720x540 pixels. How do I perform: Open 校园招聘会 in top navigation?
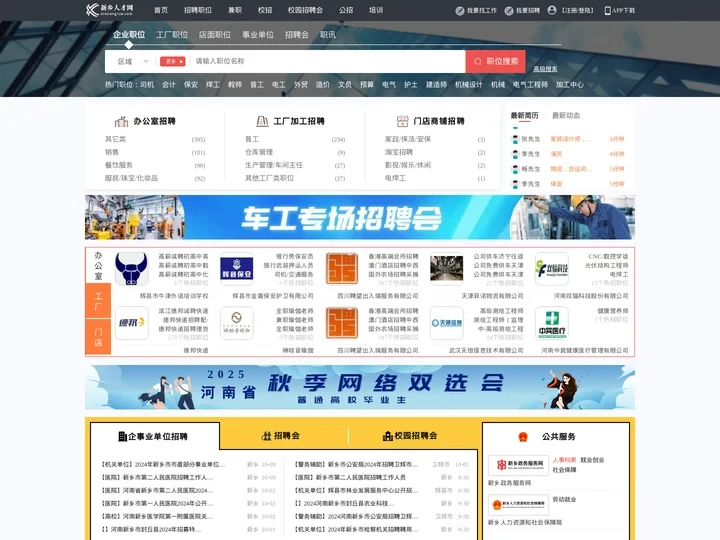[x=305, y=10]
